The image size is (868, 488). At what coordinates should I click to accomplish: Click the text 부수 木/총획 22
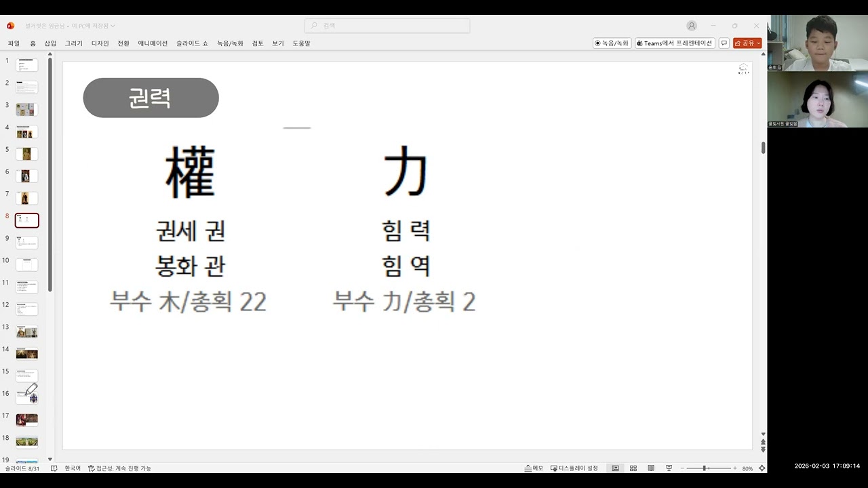pyautogui.click(x=188, y=302)
